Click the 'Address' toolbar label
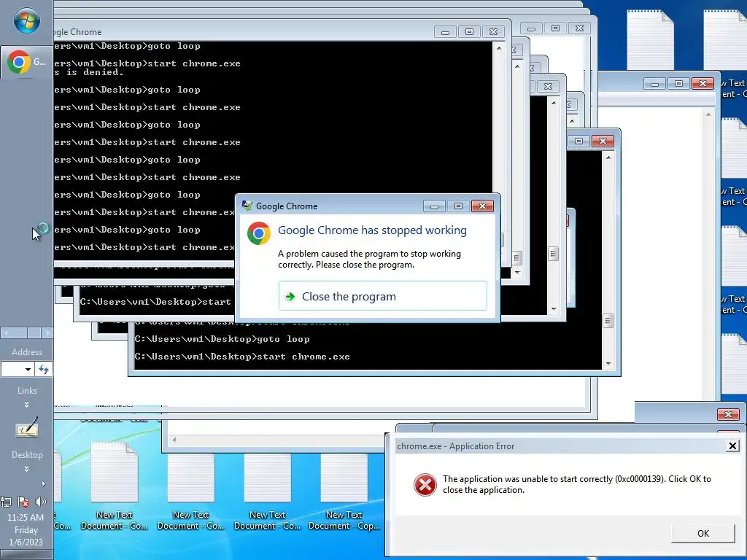 [x=27, y=352]
